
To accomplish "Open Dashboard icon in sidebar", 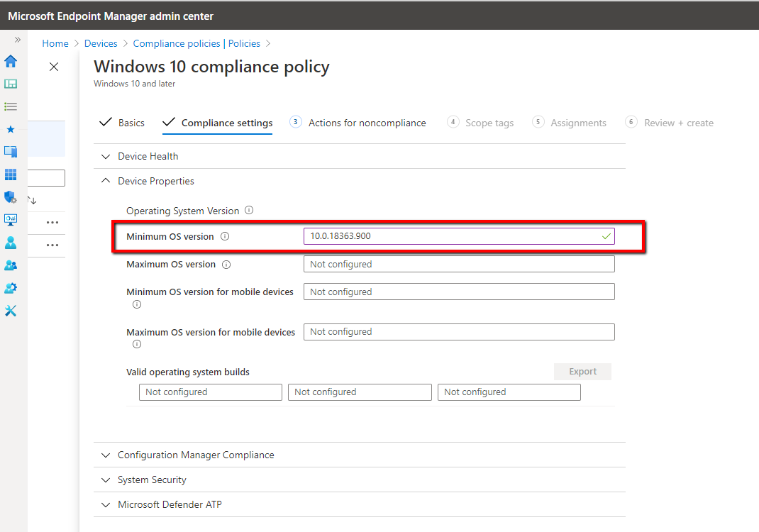I will (11, 84).
